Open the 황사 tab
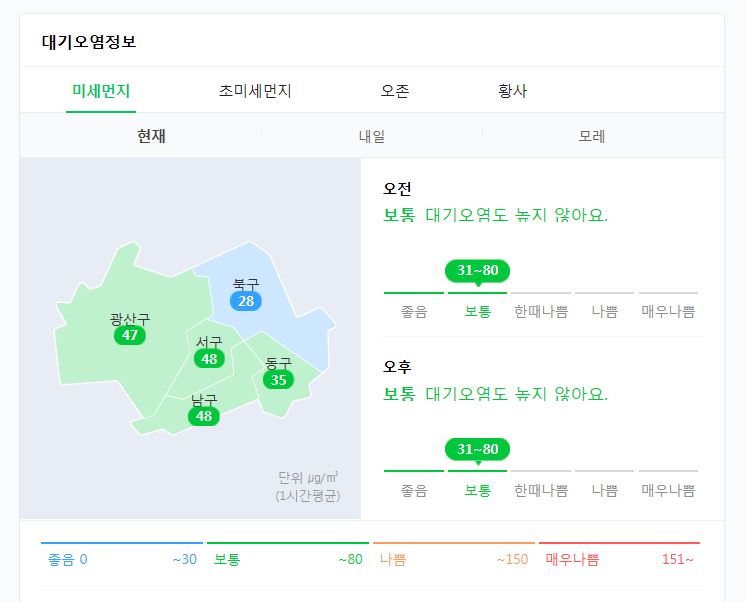 point(512,90)
